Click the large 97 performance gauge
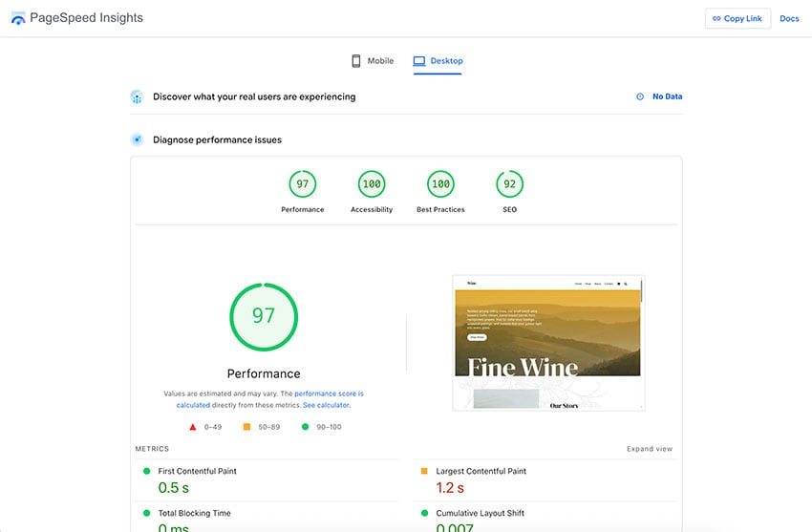This screenshot has width=812, height=532. tap(264, 317)
